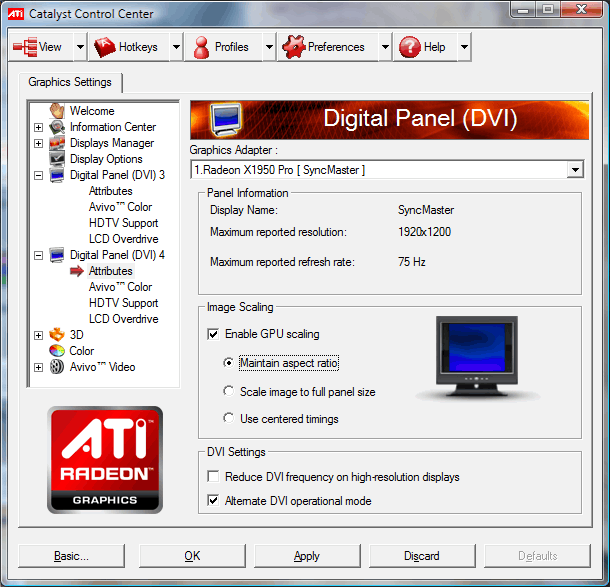Enable Reduce DVI frequency on high-resolution displays
The height and width of the screenshot is (587, 610).
click(x=213, y=477)
